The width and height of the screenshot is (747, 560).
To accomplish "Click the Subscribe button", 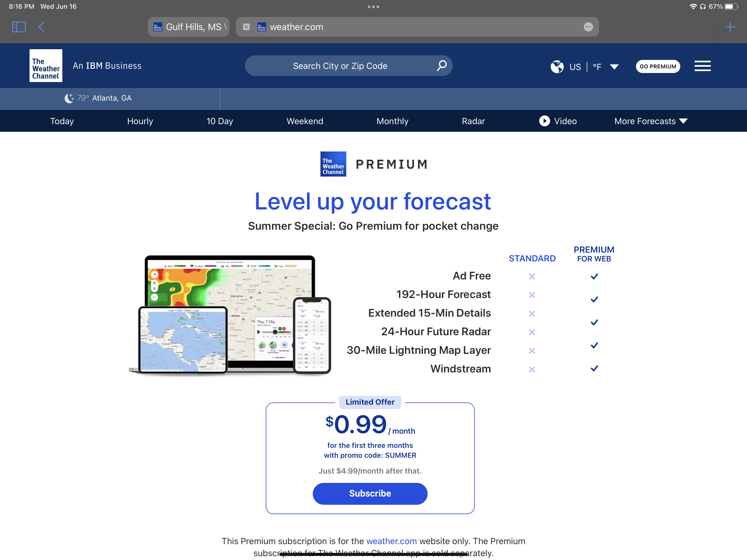I will pos(370,494).
